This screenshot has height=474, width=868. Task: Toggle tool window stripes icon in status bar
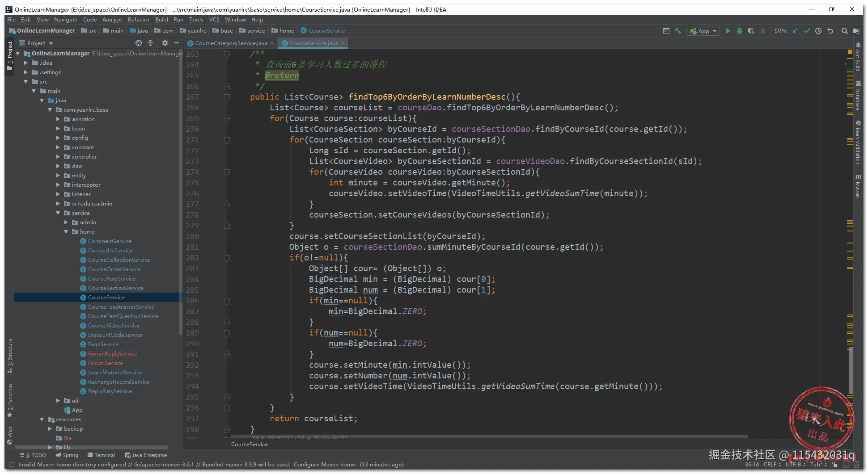[x=12, y=465]
